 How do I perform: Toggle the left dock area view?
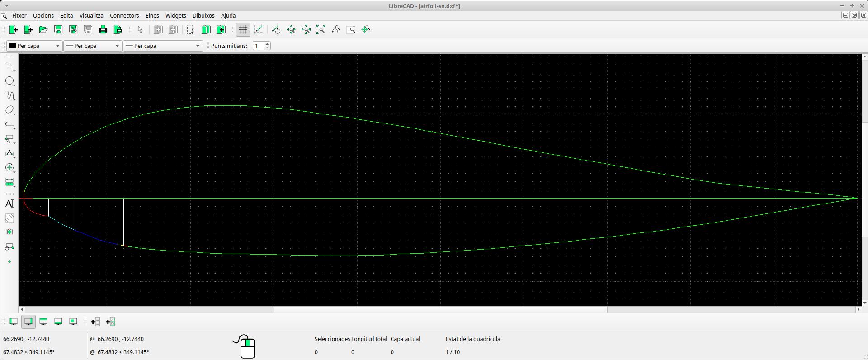(14, 322)
